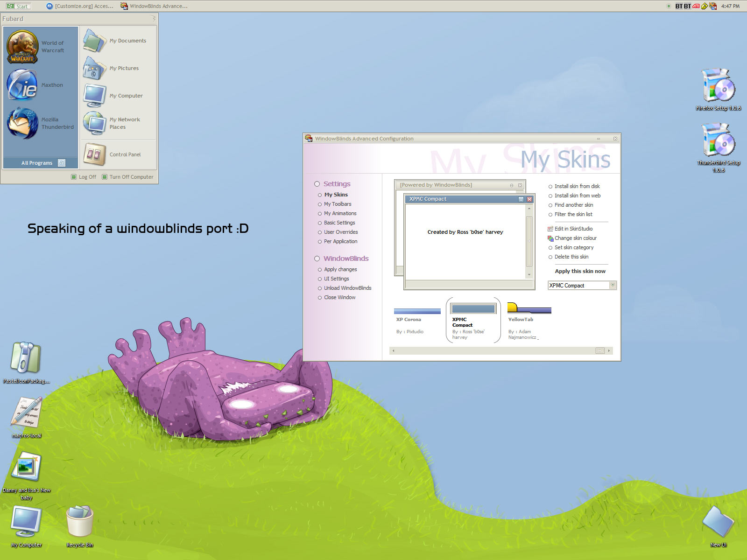Screen dimensions: 747x560
Task: Click the WindowBlinds Advanced Configuration title bar
Action: (462, 139)
